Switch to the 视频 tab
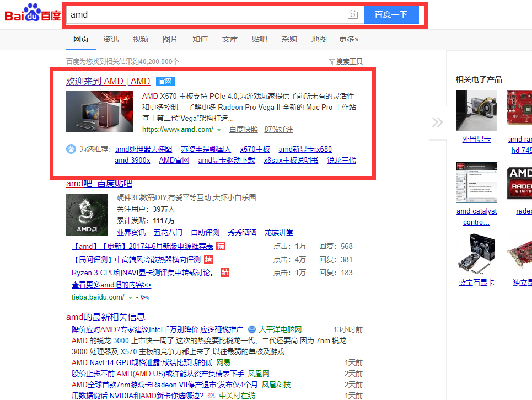 click(141, 39)
